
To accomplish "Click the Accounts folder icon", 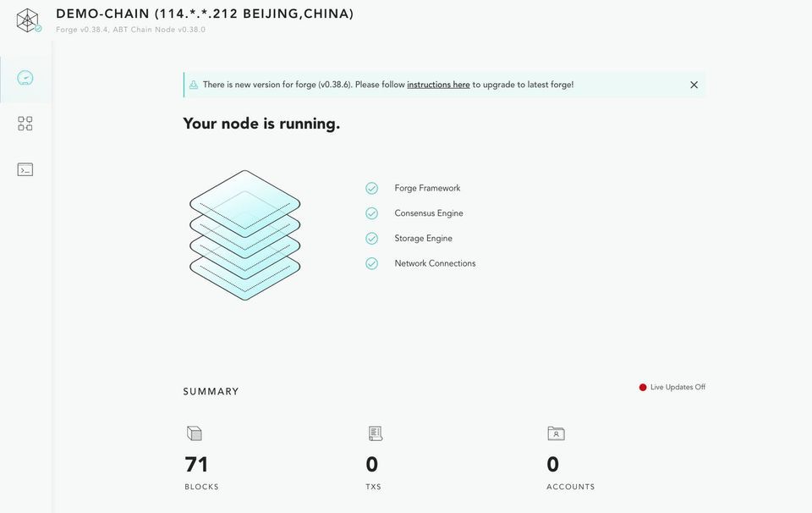I will click(x=556, y=433).
